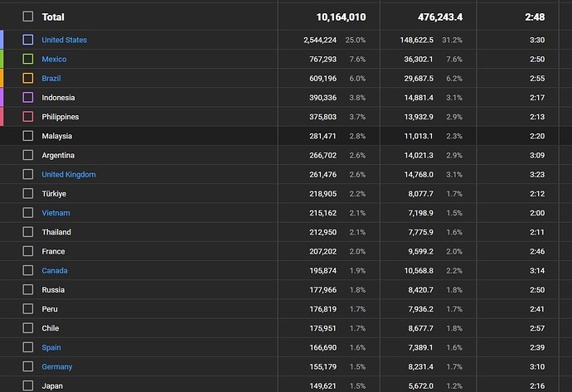Click the United Kingdom link
This screenshot has width=572, height=392.
(69, 175)
